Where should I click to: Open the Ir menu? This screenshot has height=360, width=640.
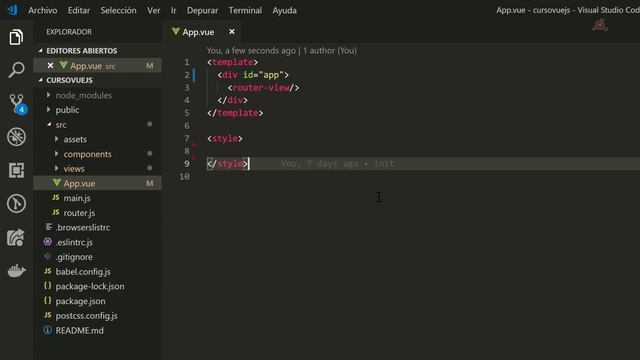coord(173,10)
